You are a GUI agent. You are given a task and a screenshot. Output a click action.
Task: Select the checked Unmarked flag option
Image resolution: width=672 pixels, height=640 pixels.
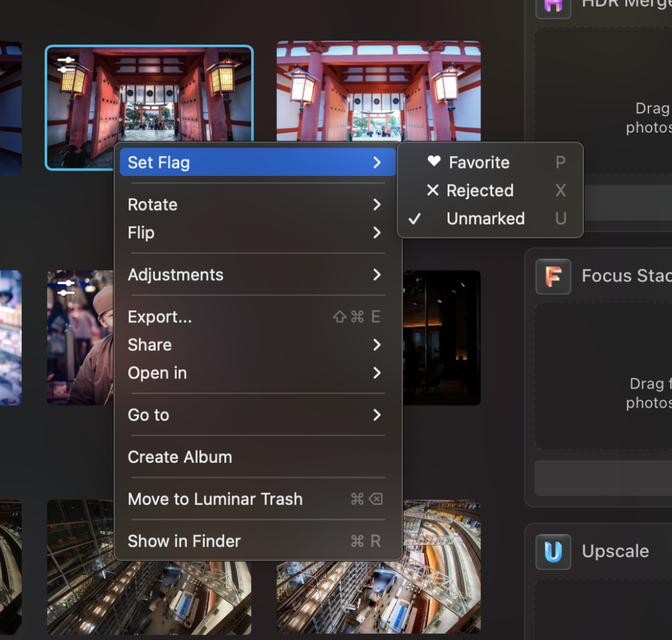[x=490, y=219]
